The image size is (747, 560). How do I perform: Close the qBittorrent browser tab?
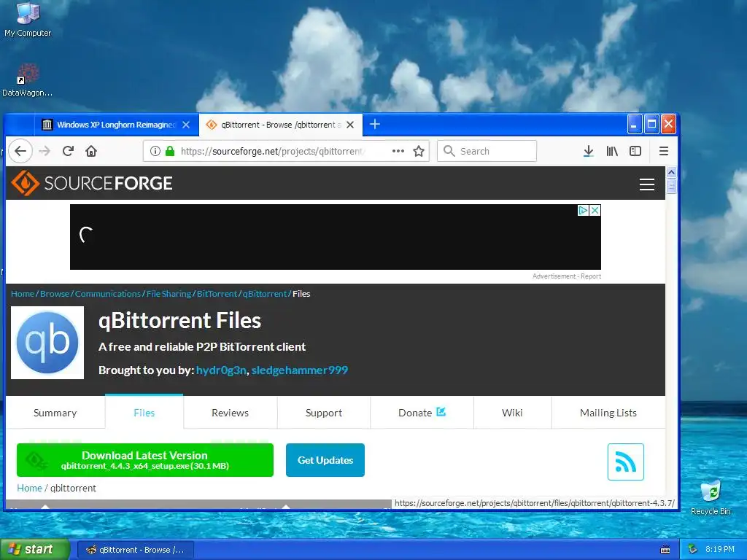tap(350, 125)
